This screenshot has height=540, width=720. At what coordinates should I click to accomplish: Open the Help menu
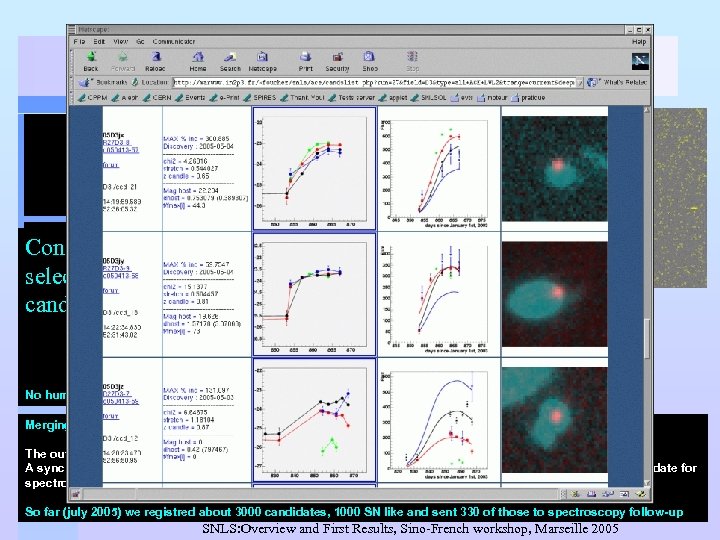639,41
